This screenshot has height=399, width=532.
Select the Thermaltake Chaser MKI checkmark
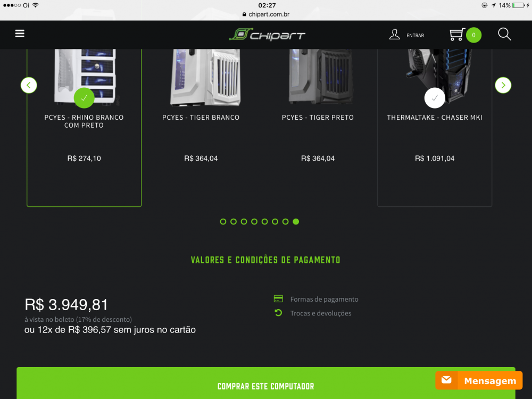(435, 98)
